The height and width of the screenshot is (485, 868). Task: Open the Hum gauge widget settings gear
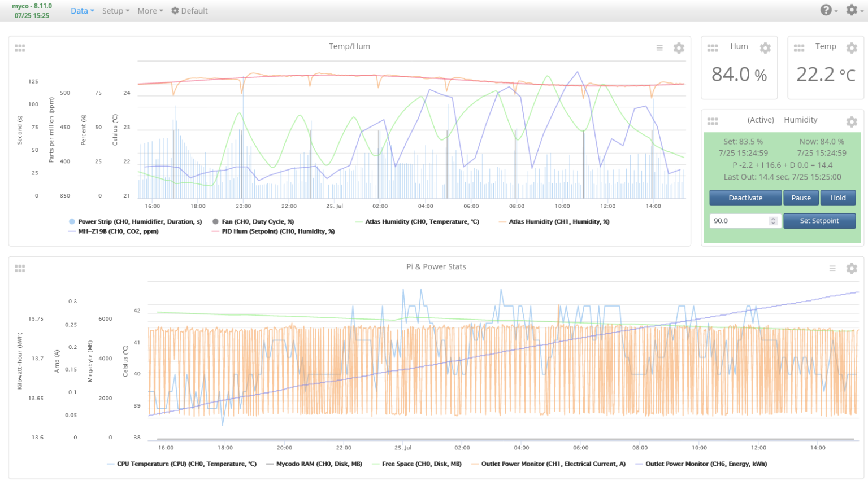pyautogui.click(x=765, y=48)
